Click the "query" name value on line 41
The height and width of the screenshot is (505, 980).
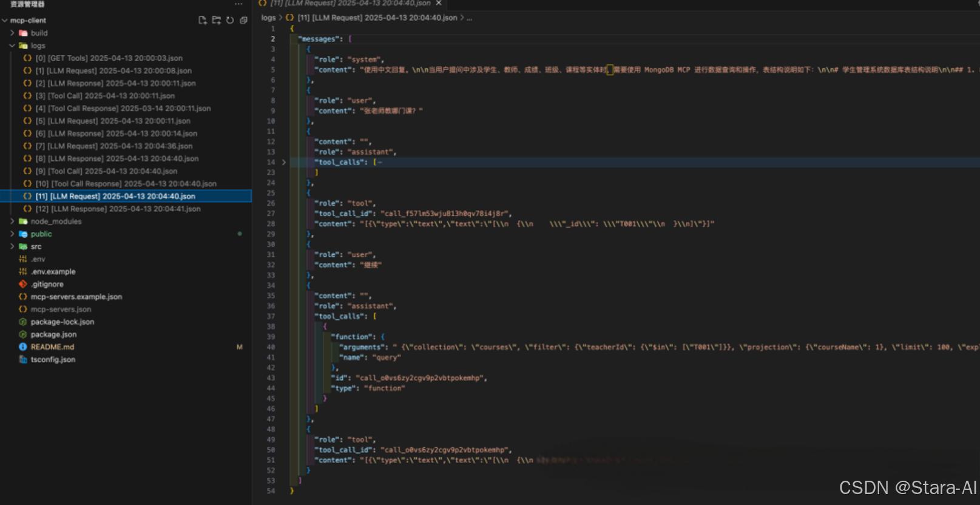tap(386, 358)
